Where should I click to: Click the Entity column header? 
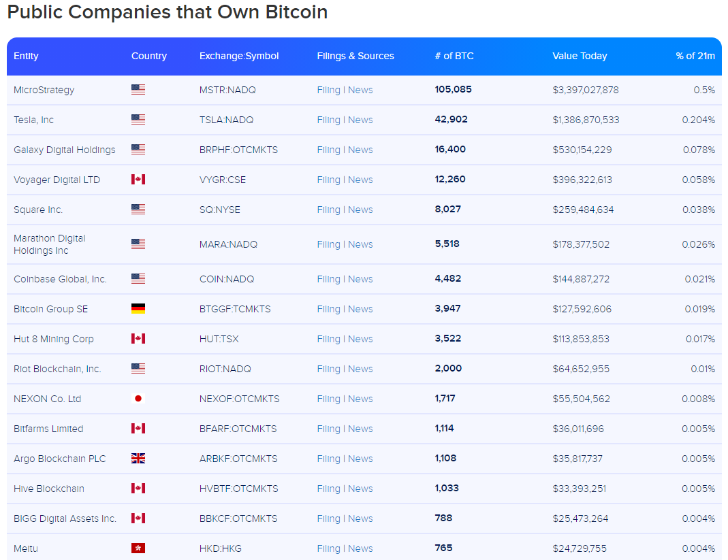pyautogui.click(x=26, y=56)
